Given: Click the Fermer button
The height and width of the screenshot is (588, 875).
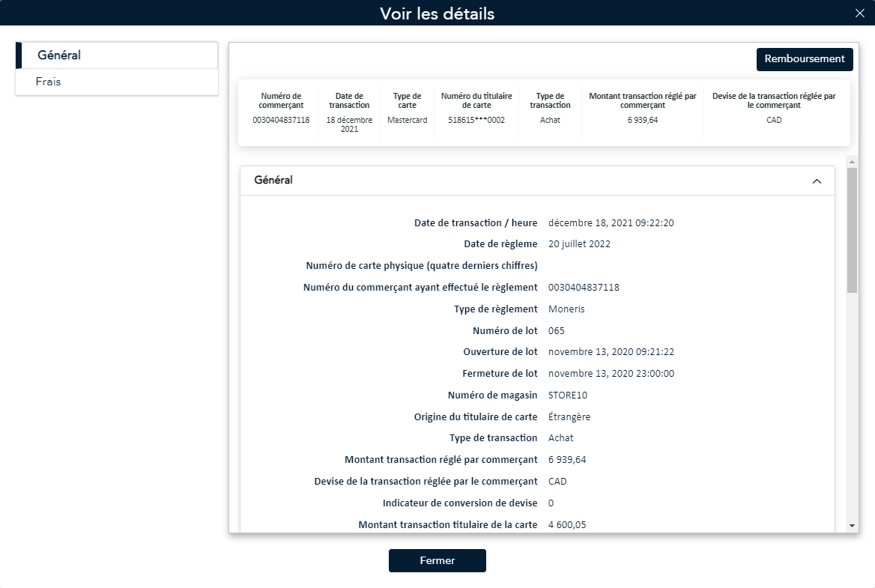Looking at the screenshot, I should pyautogui.click(x=437, y=561).
